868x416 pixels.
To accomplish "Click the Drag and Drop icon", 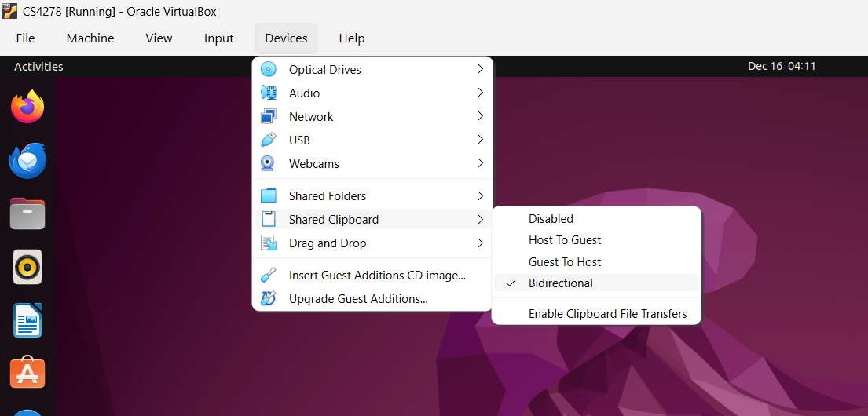I will (x=269, y=243).
